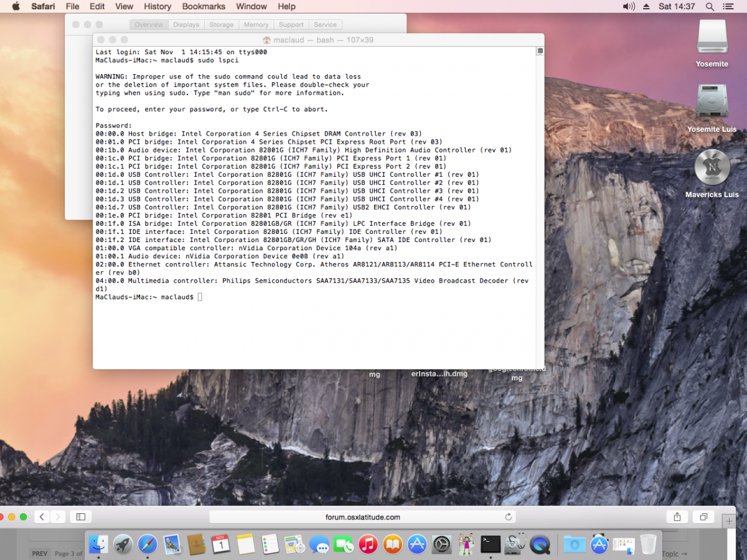Open the Safari share menu
747x560 pixels.
click(x=677, y=516)
